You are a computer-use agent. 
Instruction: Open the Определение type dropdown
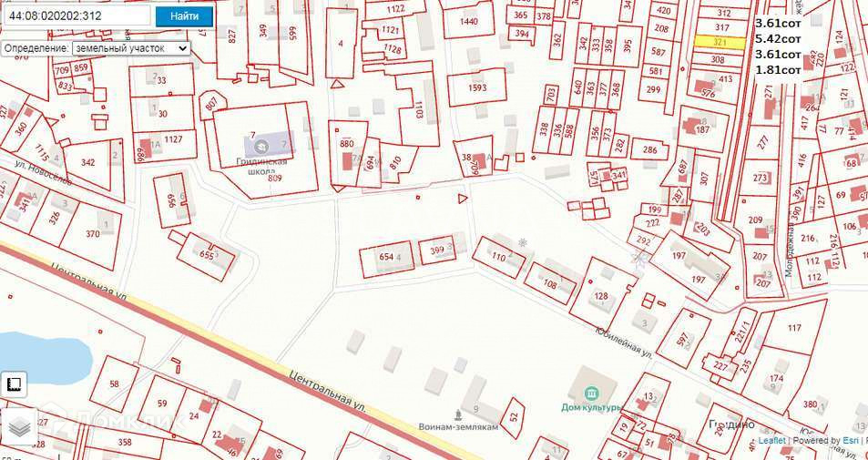[x=131, y=48]
